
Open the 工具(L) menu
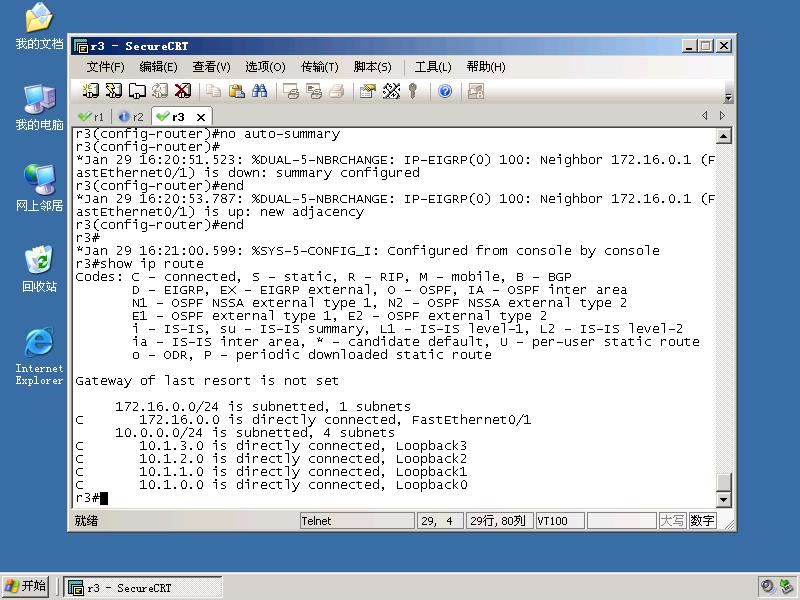point(433,67)
